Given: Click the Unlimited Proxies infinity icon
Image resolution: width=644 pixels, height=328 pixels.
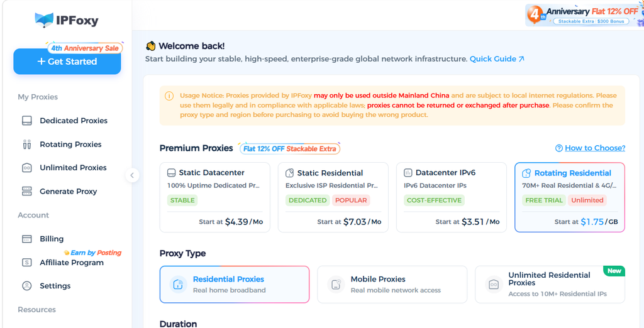Looking at the screenshot, I should [26, 168].
